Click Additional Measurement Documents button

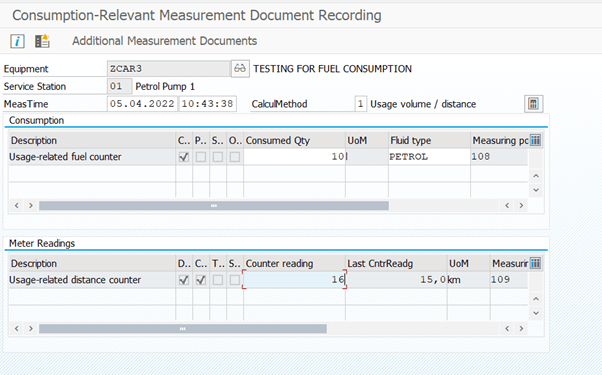164,41
